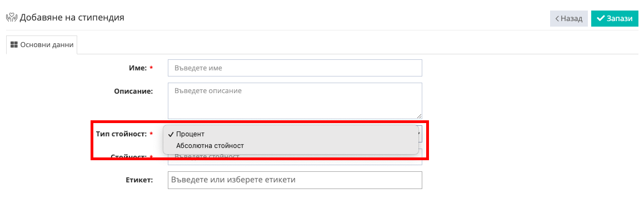Open the Основни данни tab
Viewport: 644px width, 209px height.
[x=42, y=45]
